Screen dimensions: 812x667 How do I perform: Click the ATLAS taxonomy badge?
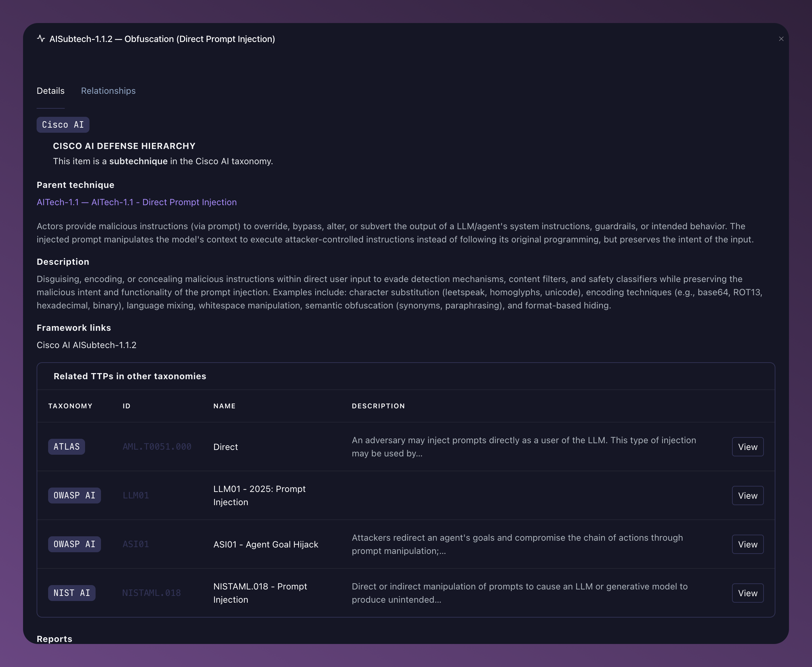click(66, 447)
